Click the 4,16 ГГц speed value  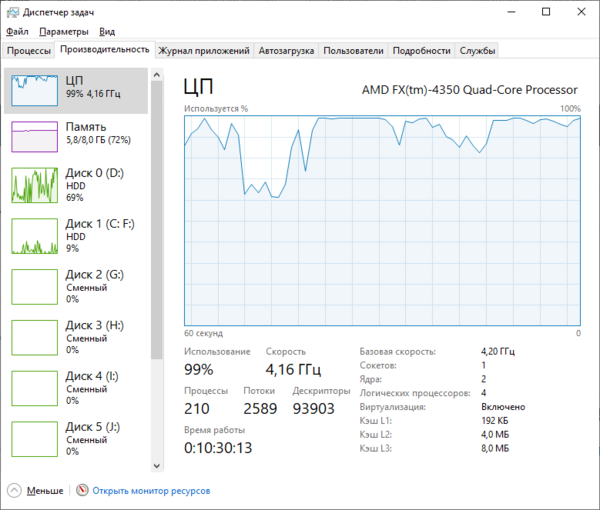293,370
